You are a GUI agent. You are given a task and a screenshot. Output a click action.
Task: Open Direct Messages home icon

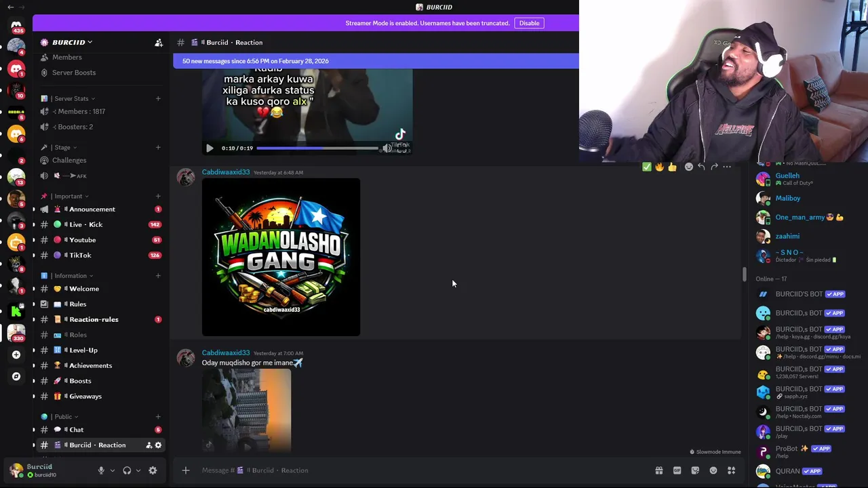click(16, 26)
